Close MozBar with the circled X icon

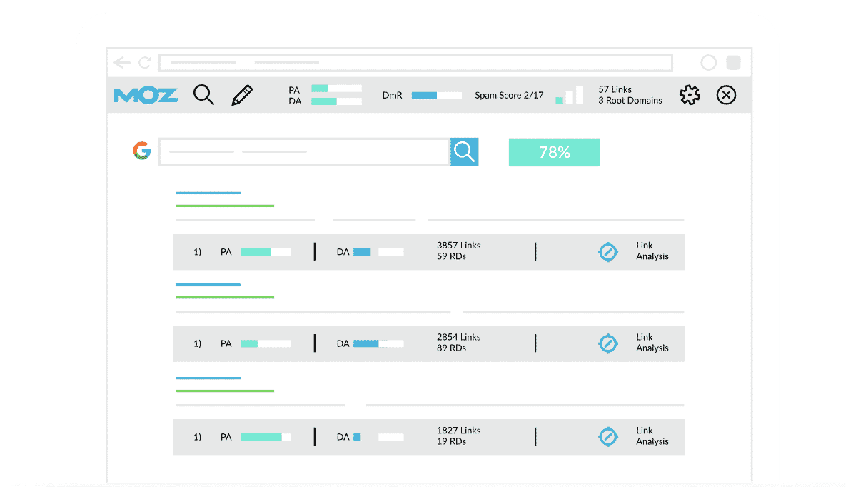pos(726,95)
